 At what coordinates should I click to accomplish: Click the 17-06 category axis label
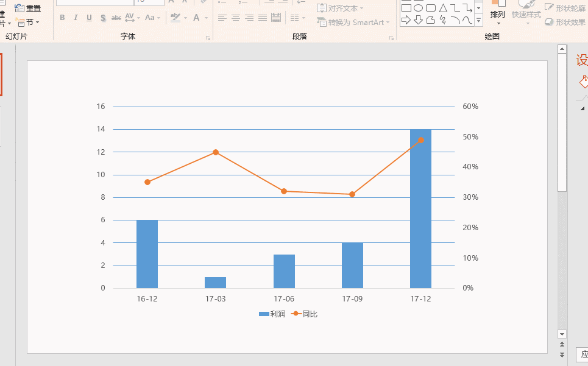point(284,299)
